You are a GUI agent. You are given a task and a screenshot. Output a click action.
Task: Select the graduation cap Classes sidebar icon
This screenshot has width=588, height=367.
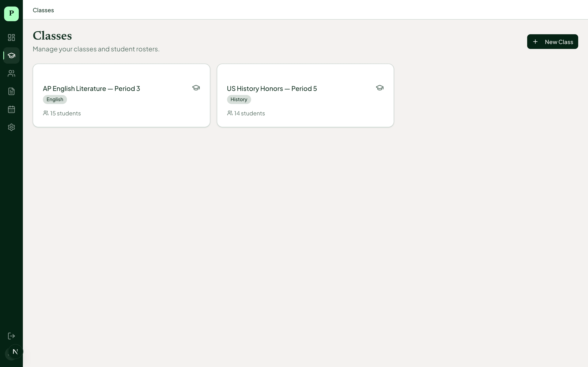11,56
